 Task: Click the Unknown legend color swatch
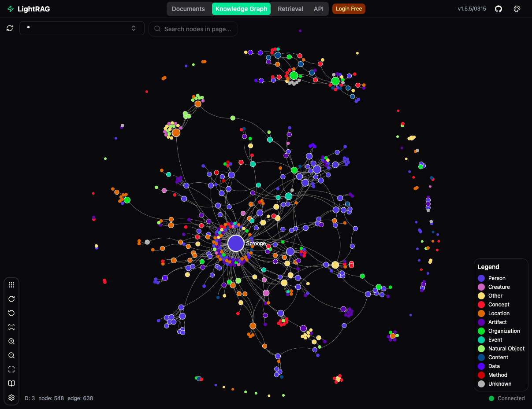pos(481,384)
